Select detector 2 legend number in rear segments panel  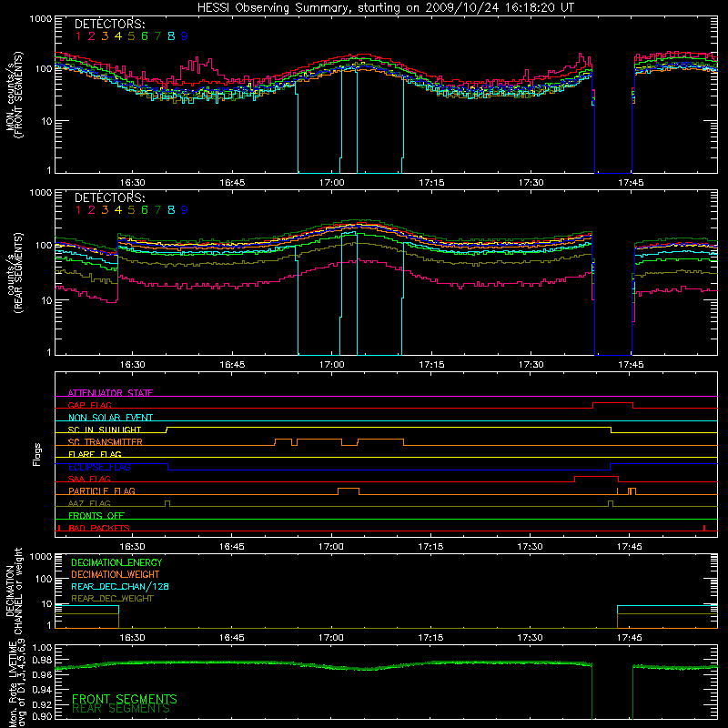coord(92,210)
